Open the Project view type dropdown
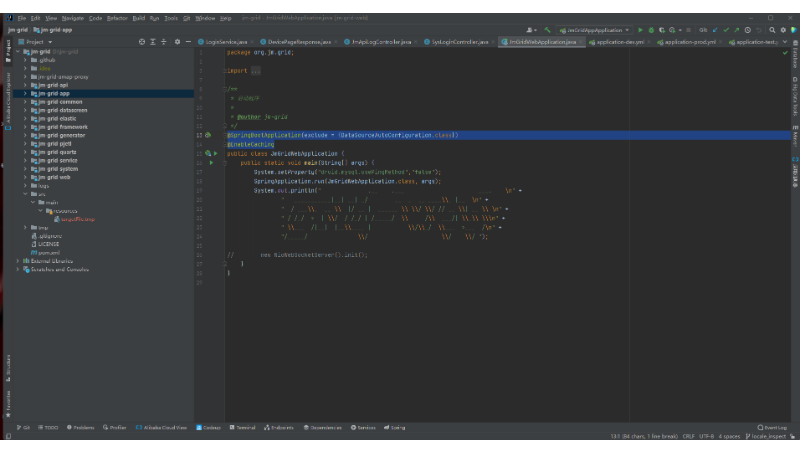Screen dimensions: 800x453 click(x=39, y=42)
